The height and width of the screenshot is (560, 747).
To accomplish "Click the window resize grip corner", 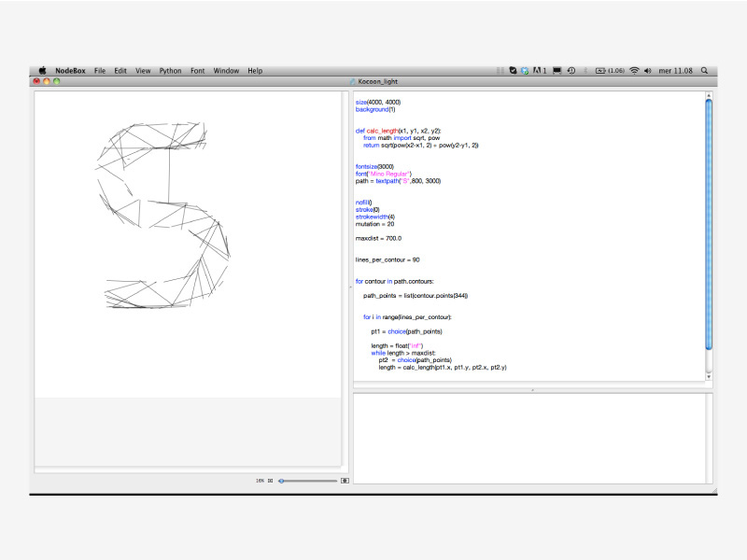I will pos(714,491).
